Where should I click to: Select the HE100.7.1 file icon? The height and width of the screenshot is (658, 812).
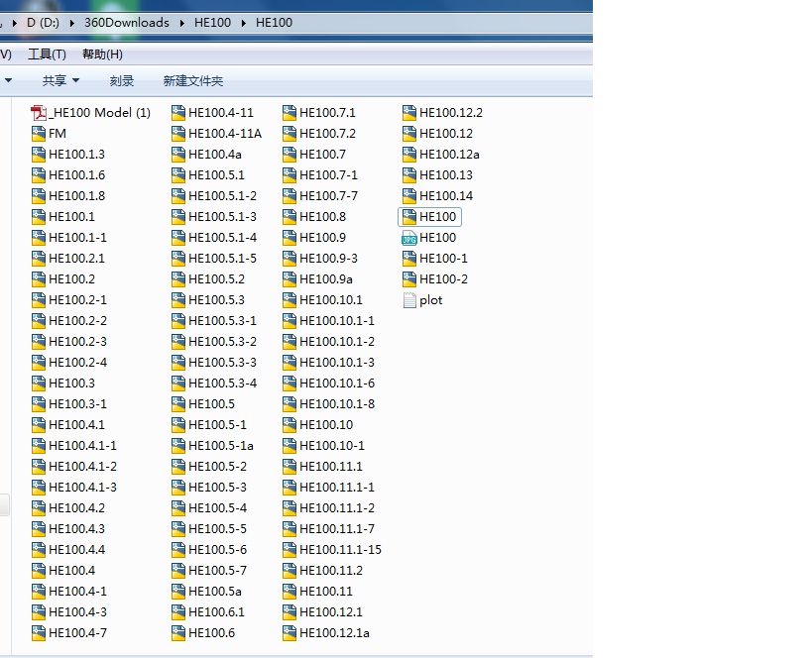pyautogui.click(x=290, y=113)
